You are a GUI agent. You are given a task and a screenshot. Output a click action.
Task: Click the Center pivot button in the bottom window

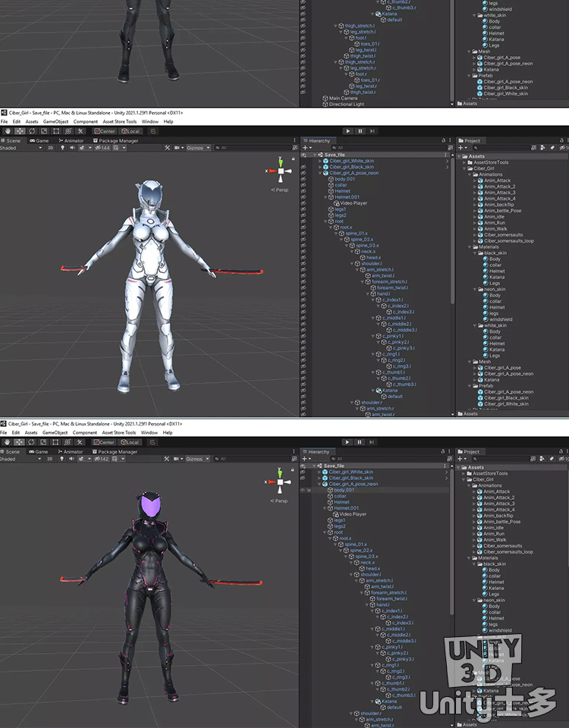[104, 442]
